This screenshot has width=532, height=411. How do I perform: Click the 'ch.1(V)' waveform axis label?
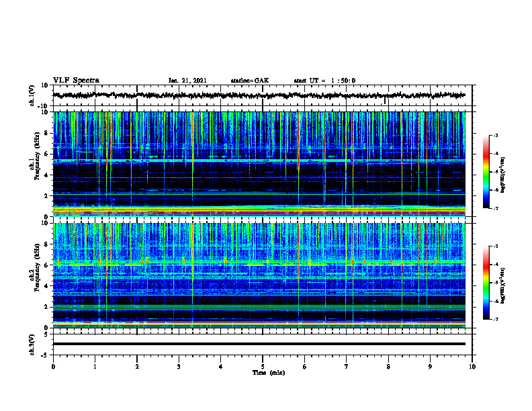pos(32,95)
